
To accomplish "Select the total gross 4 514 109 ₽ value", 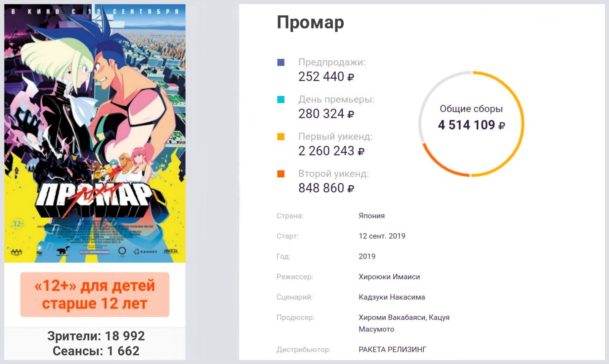I will pos(471,125).
